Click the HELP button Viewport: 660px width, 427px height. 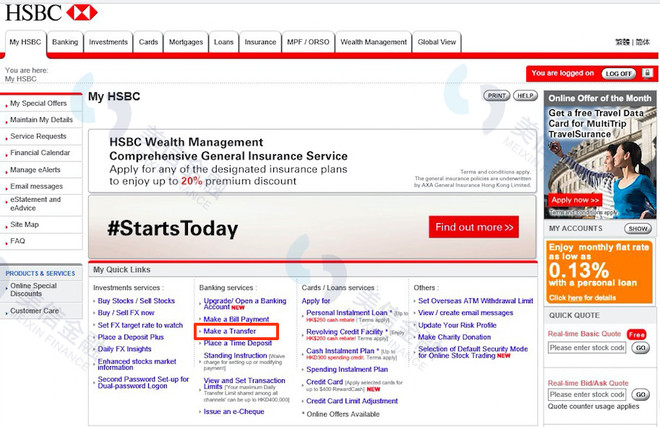(525, 96)
